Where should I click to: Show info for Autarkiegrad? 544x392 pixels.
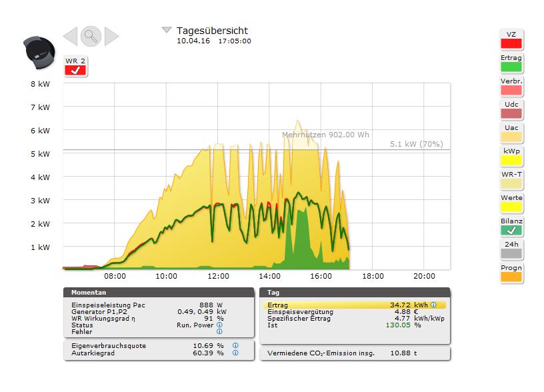[x=235, y=353]
